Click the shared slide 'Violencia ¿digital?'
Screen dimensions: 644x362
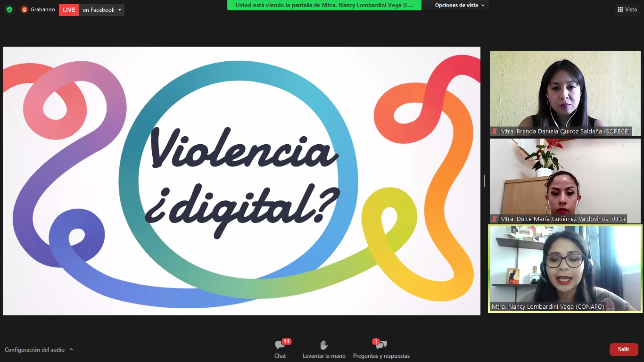point(241,181)
